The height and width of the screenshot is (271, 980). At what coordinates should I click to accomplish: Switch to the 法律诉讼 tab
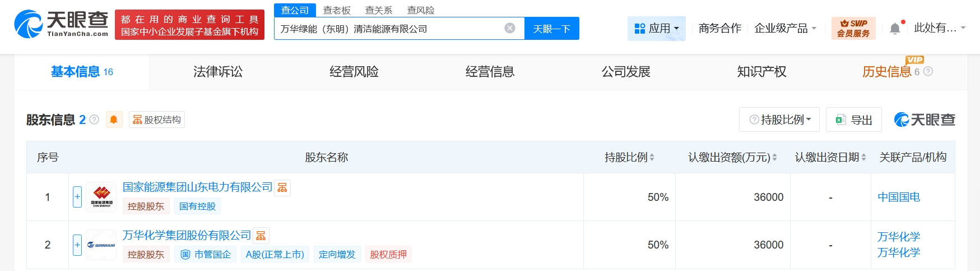[218, 72]
